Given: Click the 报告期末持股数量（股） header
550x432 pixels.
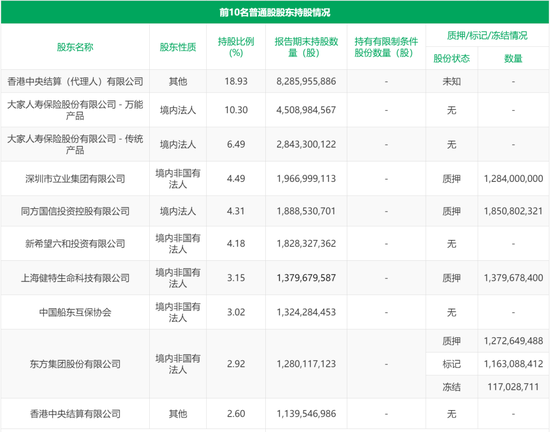Looking at the screenshot, I should pos(306,47).
